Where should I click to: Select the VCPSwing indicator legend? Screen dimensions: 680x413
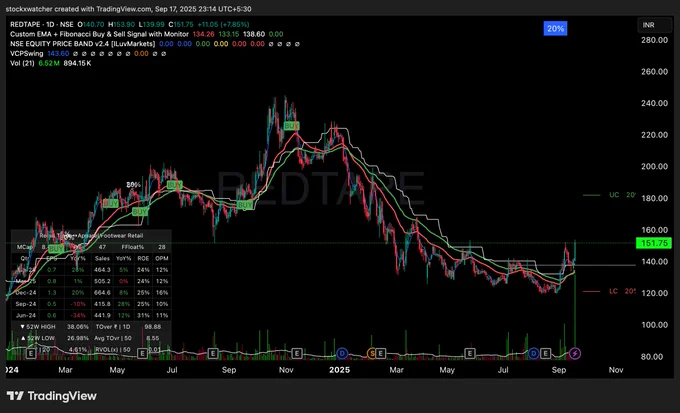click(x=26, y=53)
